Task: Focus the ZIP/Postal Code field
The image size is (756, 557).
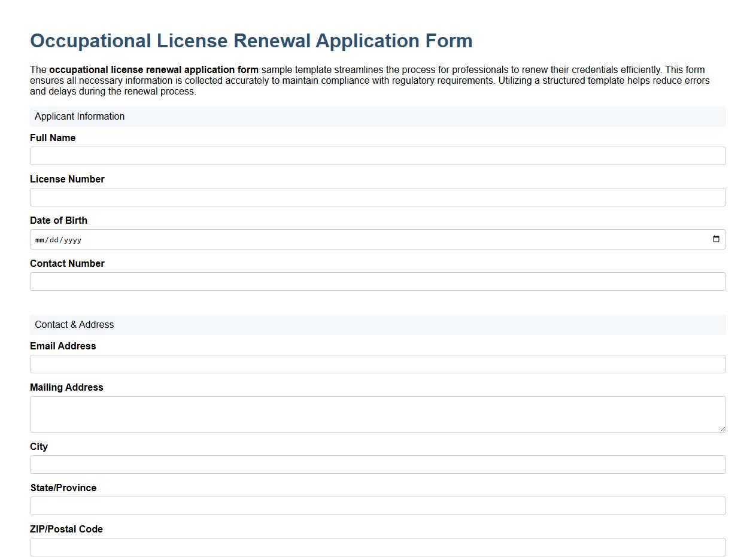Action: pyautogui.click(x=378, y=547)
